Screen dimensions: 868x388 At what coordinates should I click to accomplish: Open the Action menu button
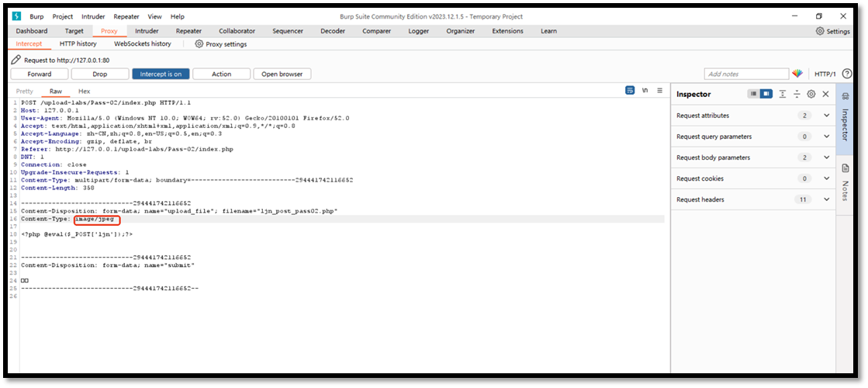[x=221, y=74]
